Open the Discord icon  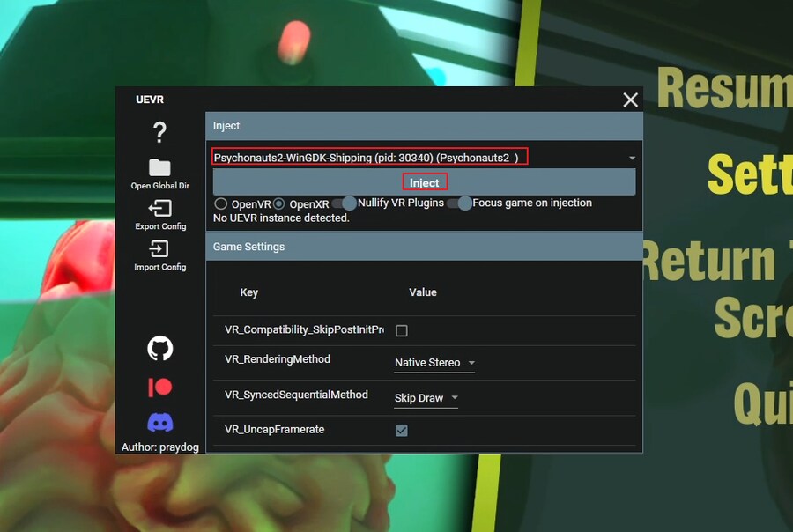[x=159, y=423]
